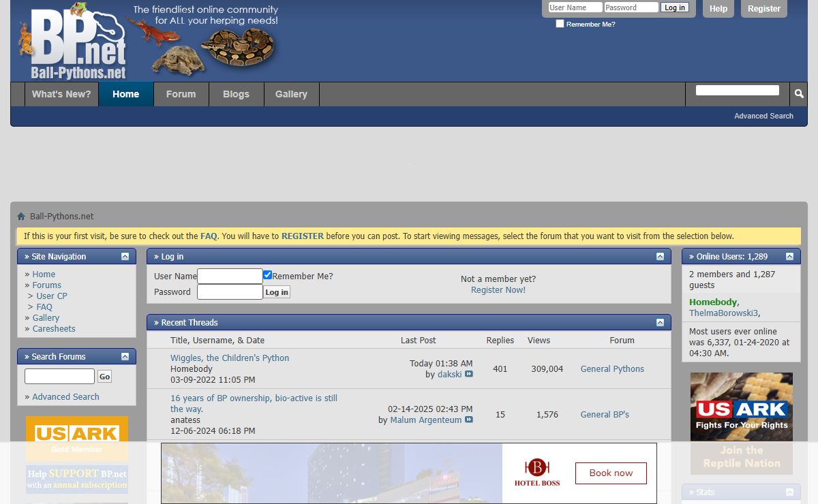Open the What's New? tab
Viewport: 818px width, 504px height.
click(61, 94)
